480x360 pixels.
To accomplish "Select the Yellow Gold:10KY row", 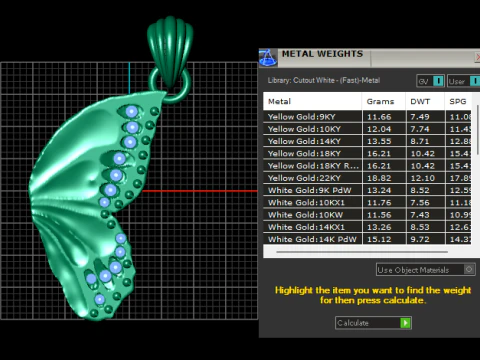I will click(367, 129).
